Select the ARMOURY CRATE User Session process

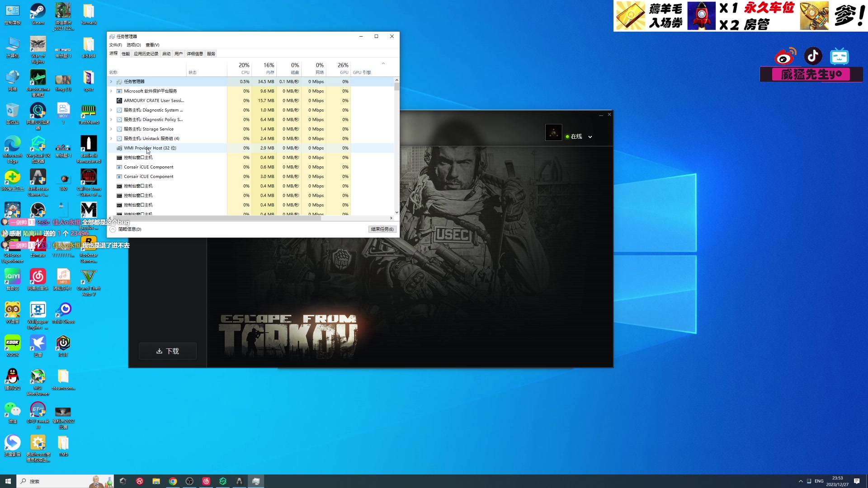251,101
